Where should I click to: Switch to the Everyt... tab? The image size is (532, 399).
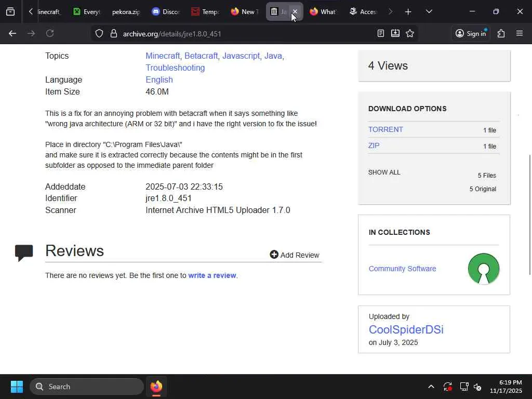coord(87,12)
